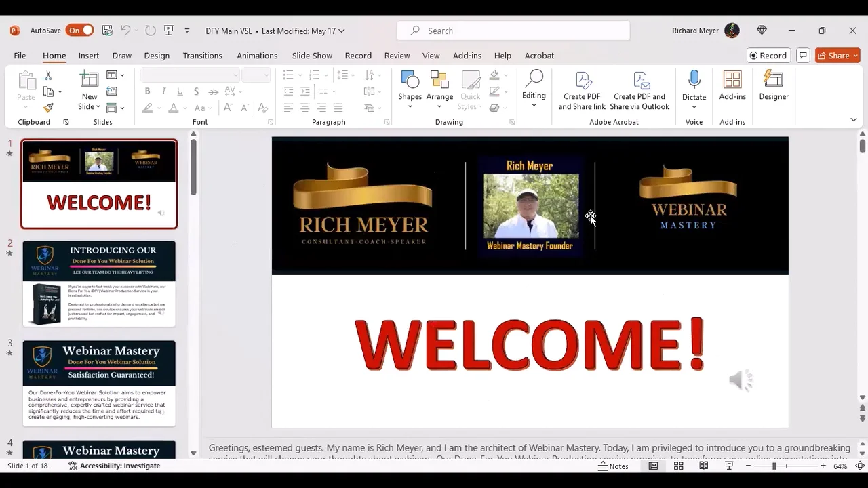Toggle the AutoSave switch

coord(80,30)
